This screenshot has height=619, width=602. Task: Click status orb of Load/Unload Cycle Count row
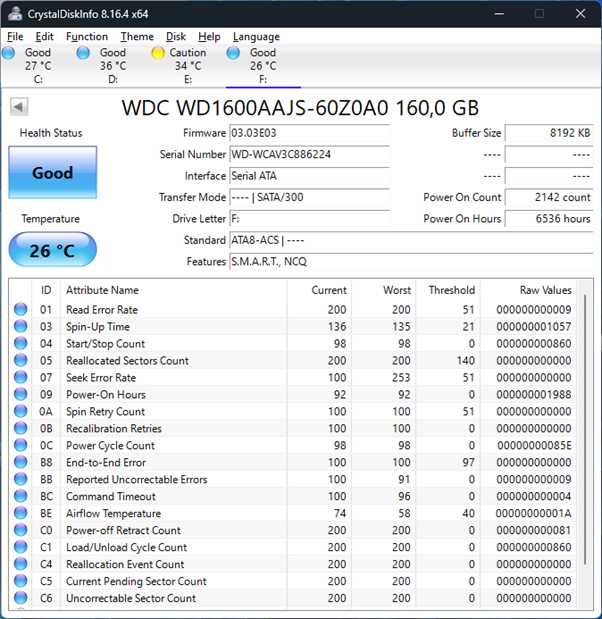pyautogui.click(x=21, y=547)
